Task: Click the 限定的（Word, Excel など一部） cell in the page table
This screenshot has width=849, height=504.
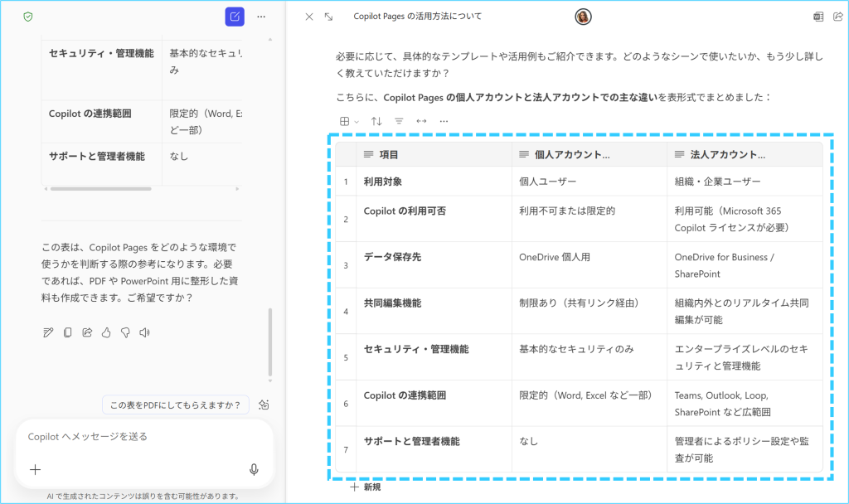Action: (x=589, y=404)
